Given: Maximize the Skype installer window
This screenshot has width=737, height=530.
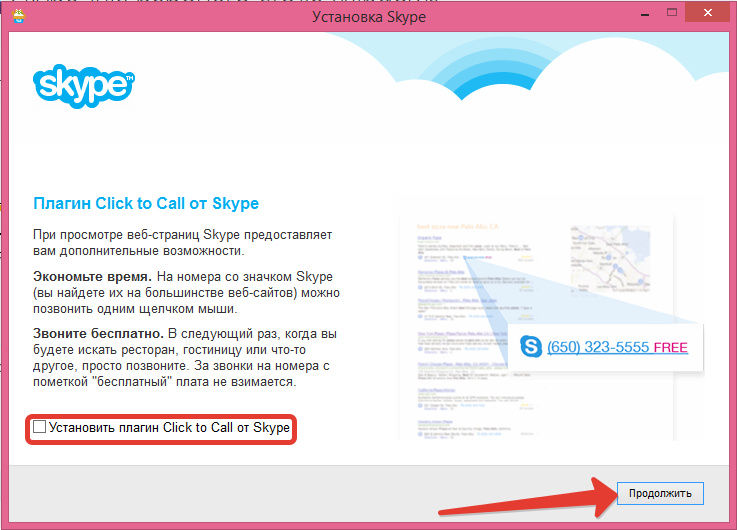Looking at the screenshot, I should click(672, 13).
